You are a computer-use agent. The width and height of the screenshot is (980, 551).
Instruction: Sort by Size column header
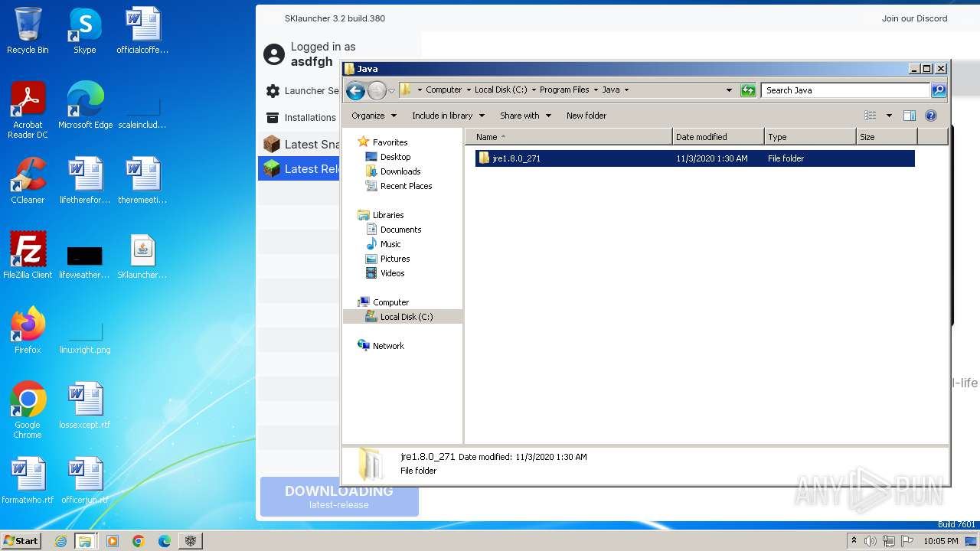pos(887,137)
